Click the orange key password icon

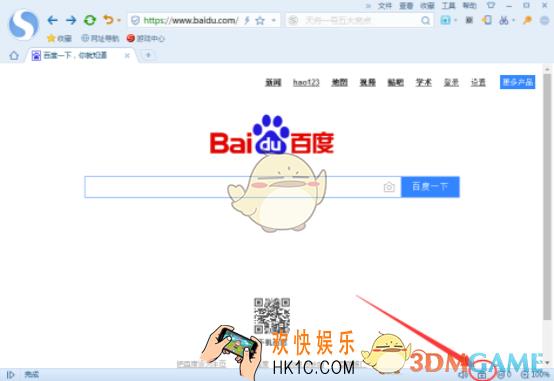(528, 20)
